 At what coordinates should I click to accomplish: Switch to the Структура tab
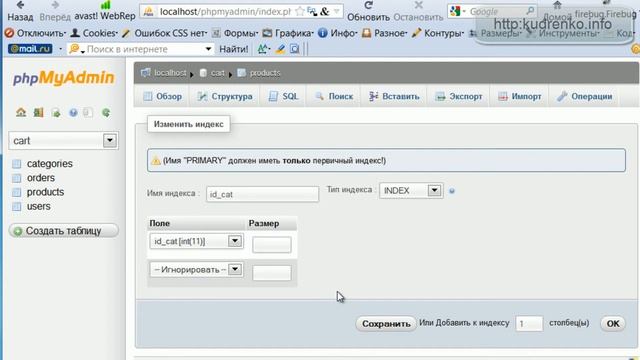click(224, 96)
